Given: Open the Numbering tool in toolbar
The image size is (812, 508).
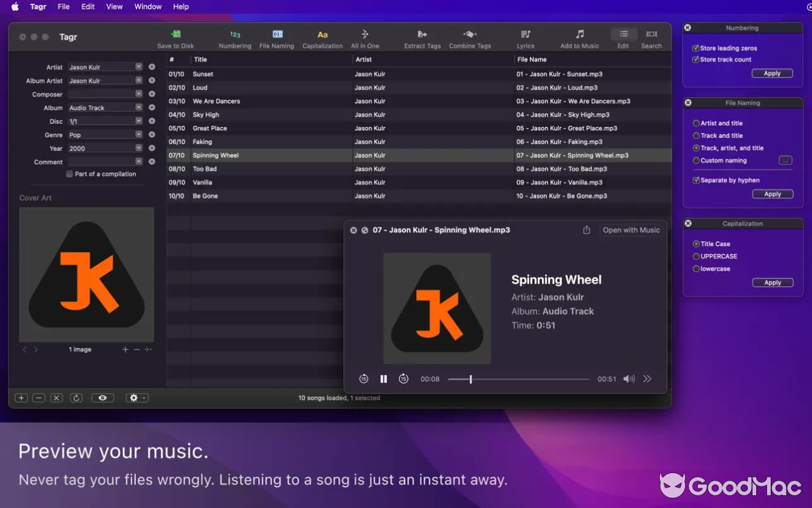Looking at the screenshot, I should pos(235,34).
